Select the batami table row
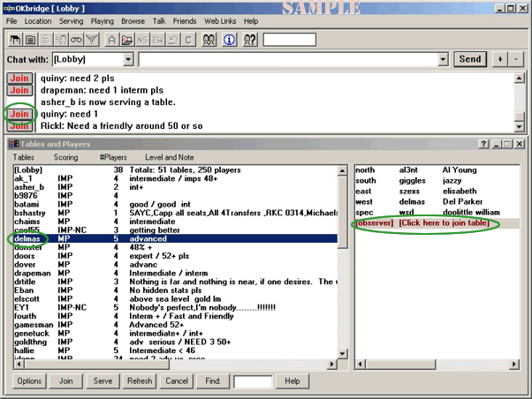This screenshot has height=399, width=532. coord(175,205)
